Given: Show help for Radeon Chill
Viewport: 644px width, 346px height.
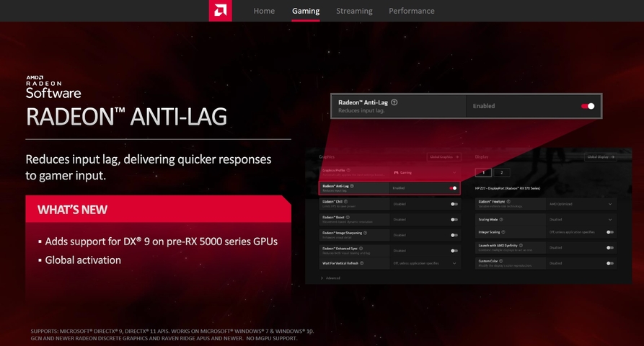Looking at the screenshot, I should pyautogui.click(x=346, y=202).
